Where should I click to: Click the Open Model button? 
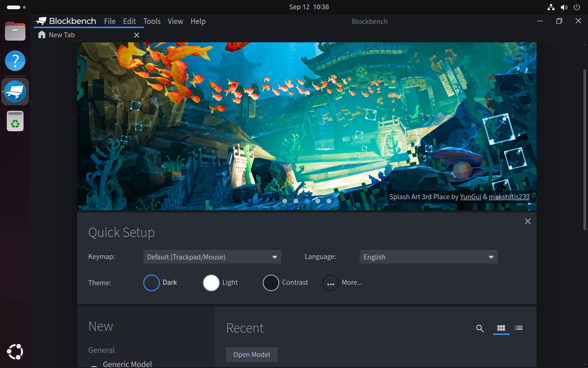(x=252, y=354)
